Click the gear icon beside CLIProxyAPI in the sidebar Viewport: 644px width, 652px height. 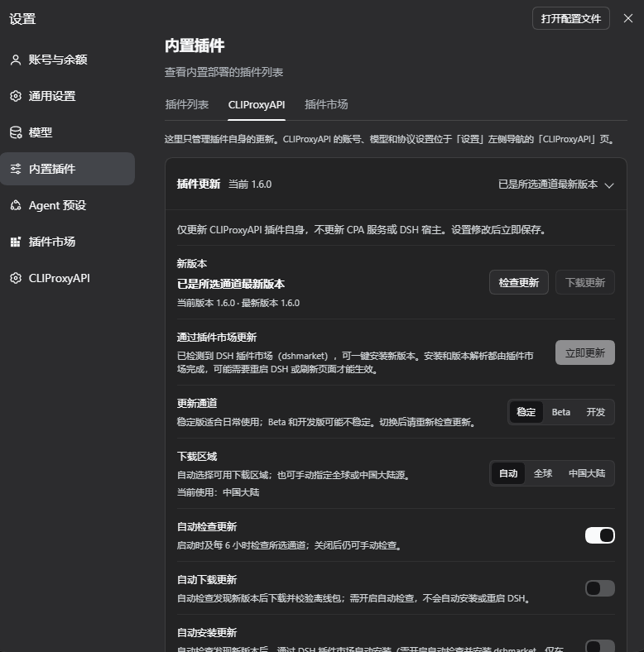click(x=16, y=278)
